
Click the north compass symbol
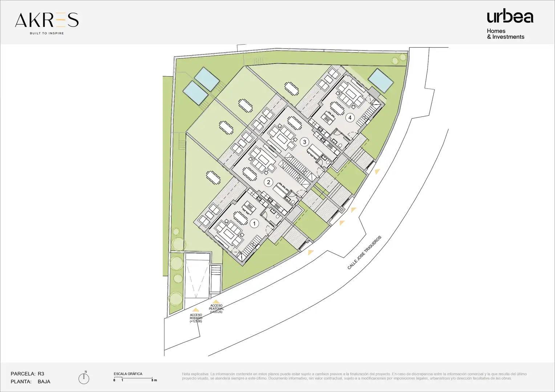click(84, 377)
